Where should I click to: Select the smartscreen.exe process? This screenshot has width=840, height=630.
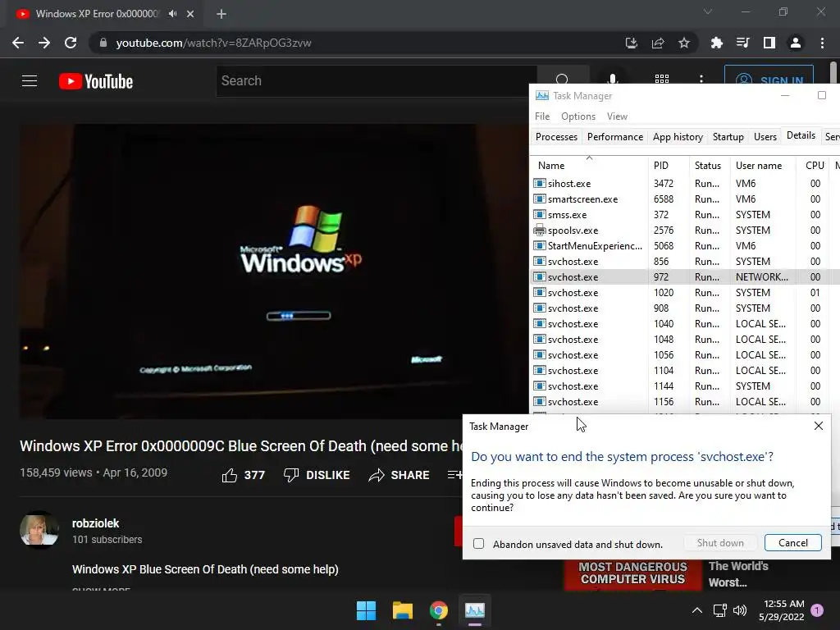pos(685,199)
